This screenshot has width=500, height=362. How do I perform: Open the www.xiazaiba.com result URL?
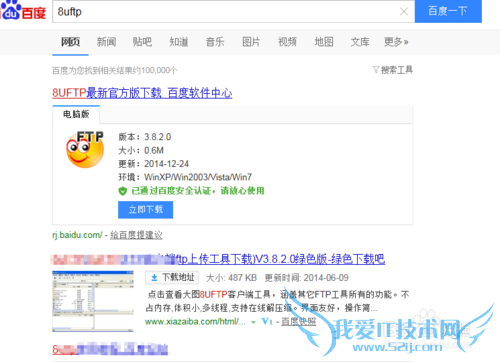(195, 322)
